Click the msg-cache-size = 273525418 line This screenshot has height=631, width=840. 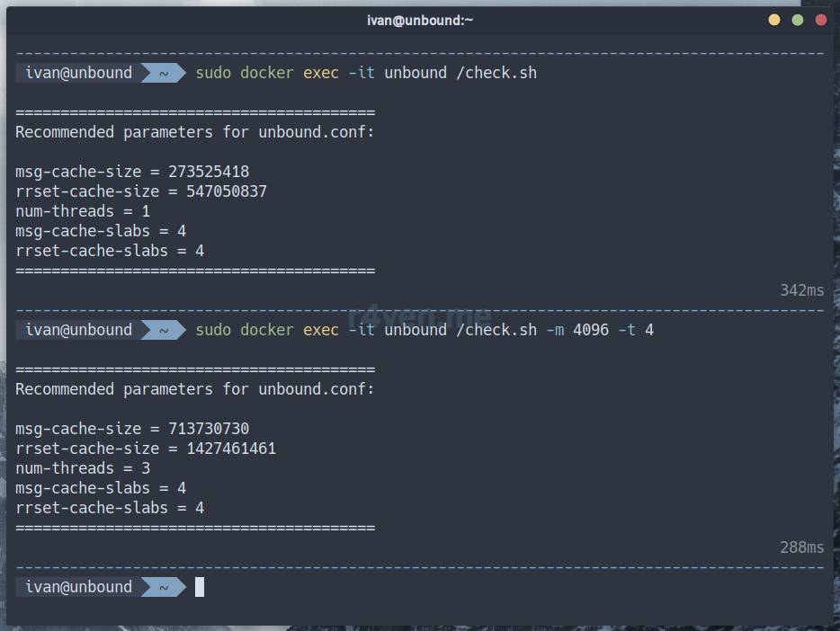tap(132, 172)
